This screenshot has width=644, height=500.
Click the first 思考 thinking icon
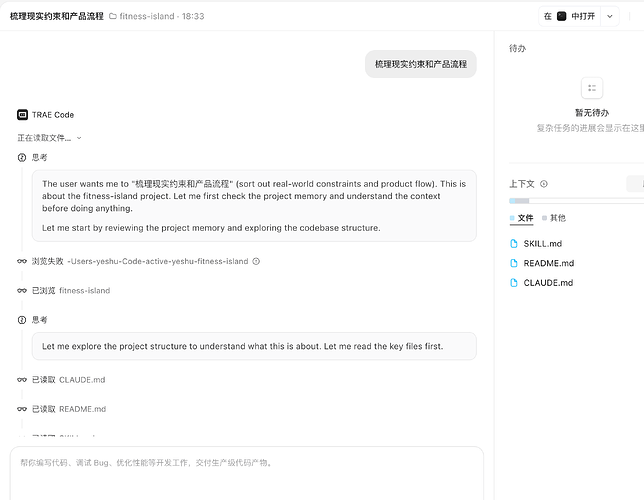pyautogui.click(x=22, y=157)
